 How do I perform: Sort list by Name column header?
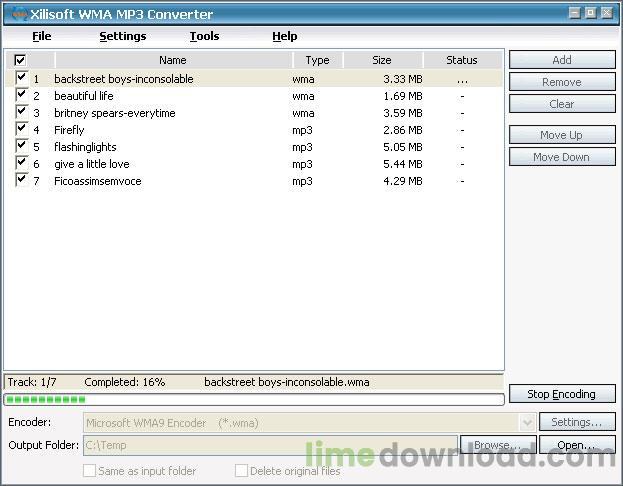173,60
